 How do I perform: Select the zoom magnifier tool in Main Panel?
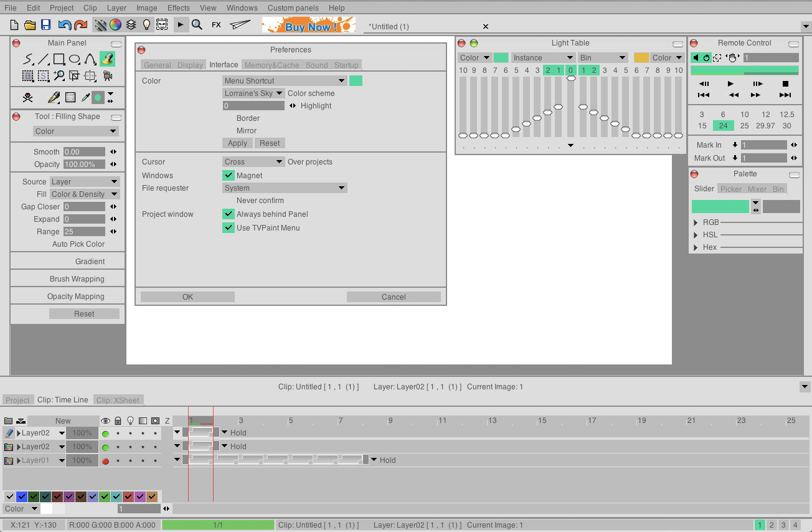pyautogui.click(x=59, y=76)
